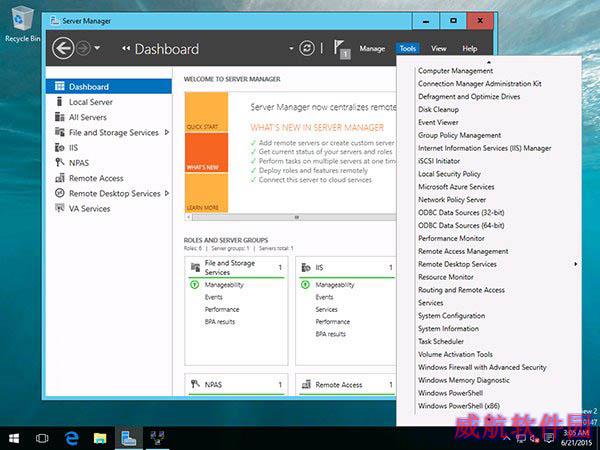This screenshot has width=600, height=450.
Task: Choose Task Scheduler from Tools menu
Action: pos(441,341)
